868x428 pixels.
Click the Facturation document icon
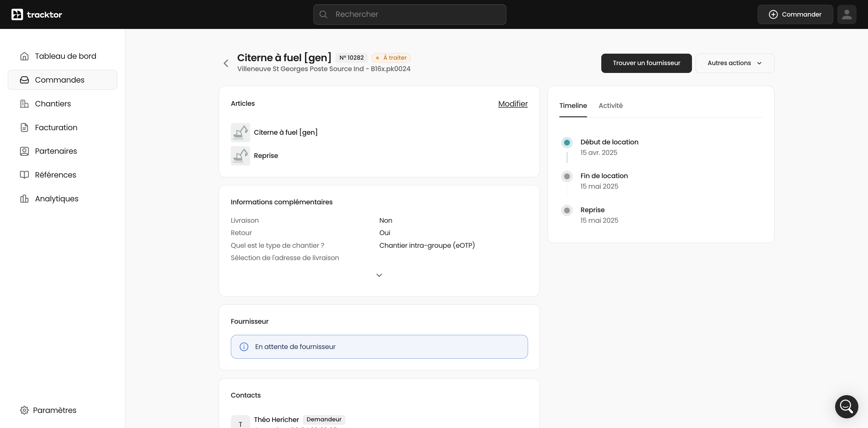tap(24, 127)
